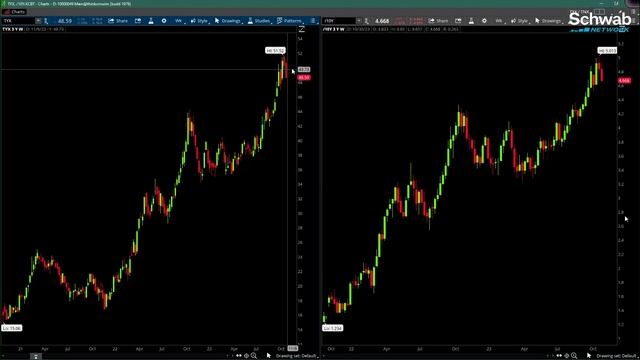640x360 pixels.
Task: Open Style menu on left chart
Action: pos(200,21)
